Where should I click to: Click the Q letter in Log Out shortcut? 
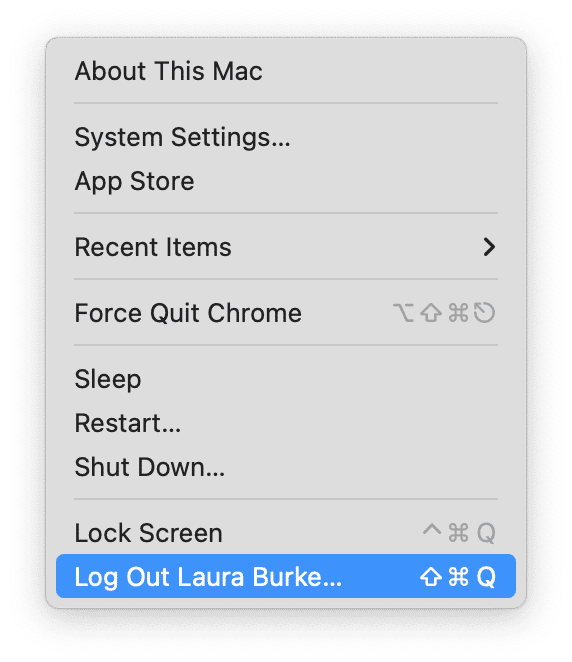point(486,577)
